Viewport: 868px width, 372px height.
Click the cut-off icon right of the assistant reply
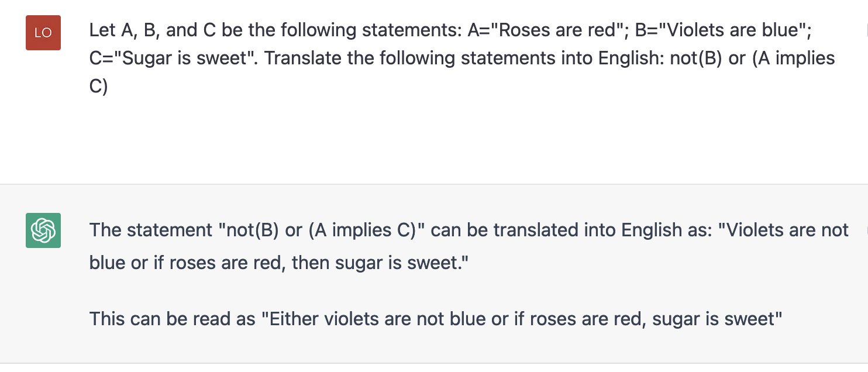coord(865,229)
